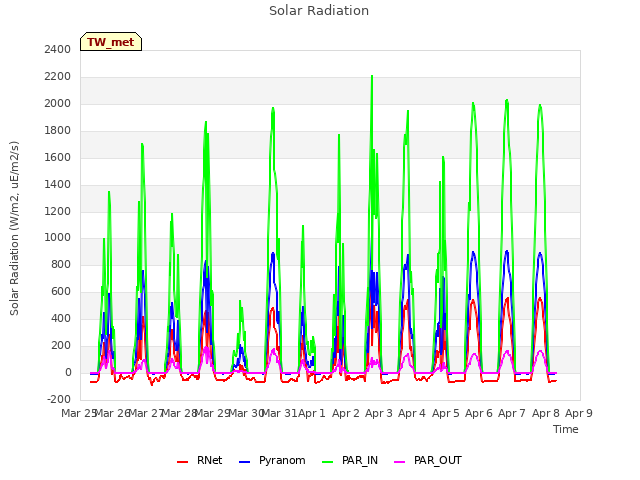
Task: Toggle the PAR_IN series in the legend
Action: pos(350,460)
